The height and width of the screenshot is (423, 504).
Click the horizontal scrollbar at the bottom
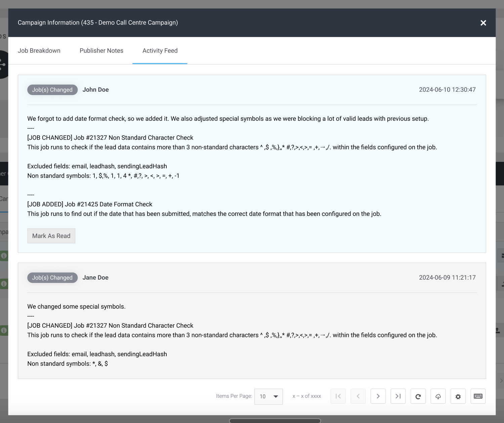click(x=275, y=421)
